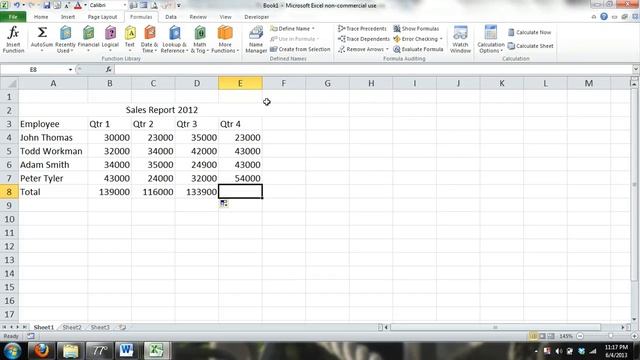This screenshot has height=360, width=640.
Task: Open the Calibri font dropdown in title bar
Action: 125,5
